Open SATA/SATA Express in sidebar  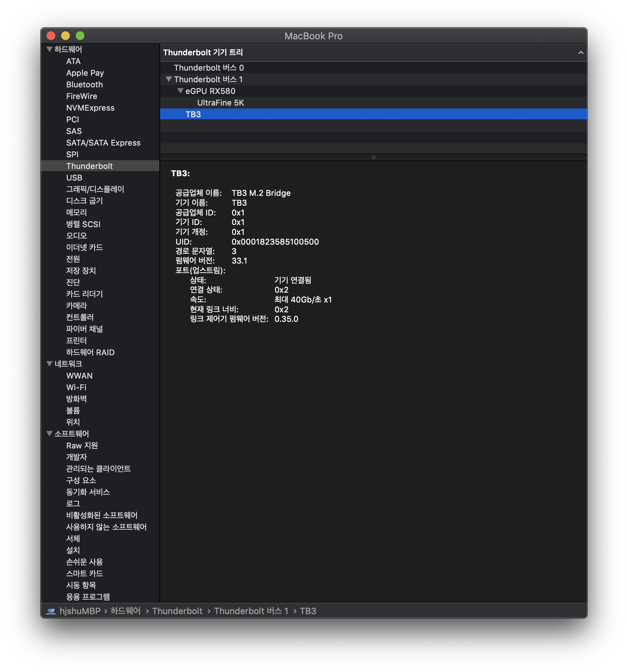coord(103,143)
